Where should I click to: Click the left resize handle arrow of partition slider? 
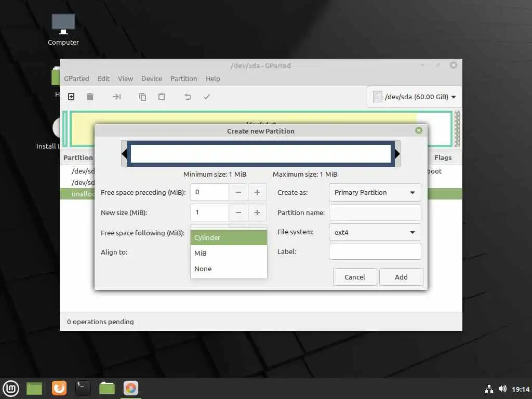click(124, 154)
